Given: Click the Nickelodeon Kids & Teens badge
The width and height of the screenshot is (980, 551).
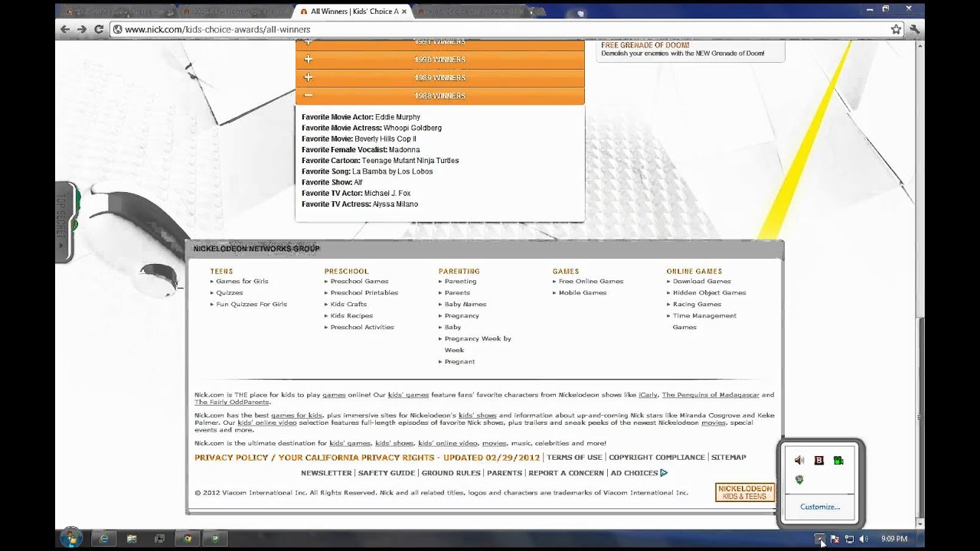Looking at the screenshot, I should tap(745, 492).
